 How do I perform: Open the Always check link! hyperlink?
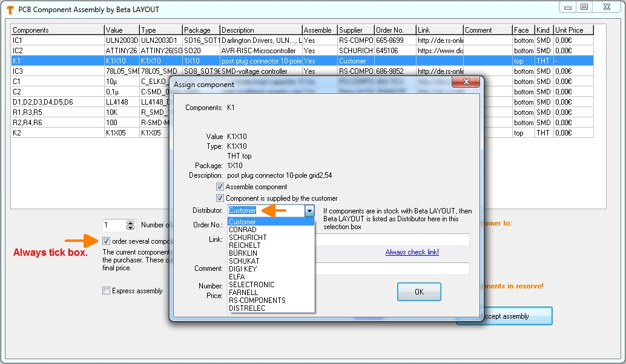[x=412, y=252]
